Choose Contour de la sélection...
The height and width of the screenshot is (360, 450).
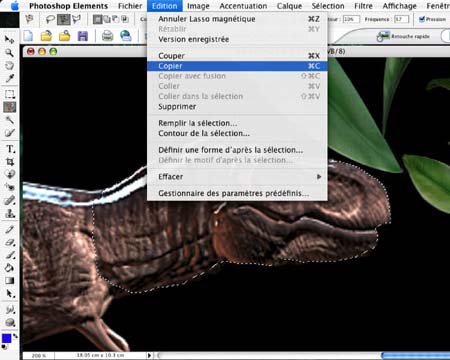237,133
